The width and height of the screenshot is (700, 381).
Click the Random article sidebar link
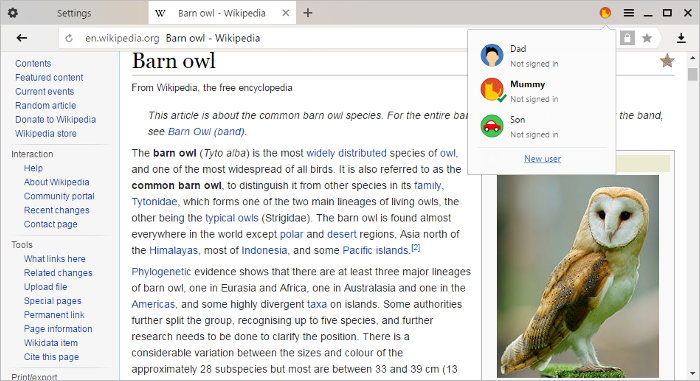46,105
